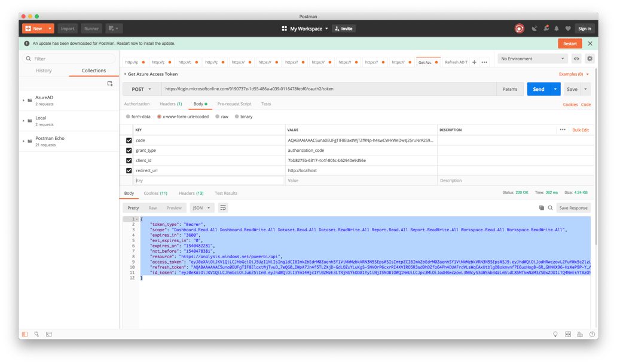
Task: Search the response with the magnifier icon
Action: pyautogui.click(x=551, y=207)
